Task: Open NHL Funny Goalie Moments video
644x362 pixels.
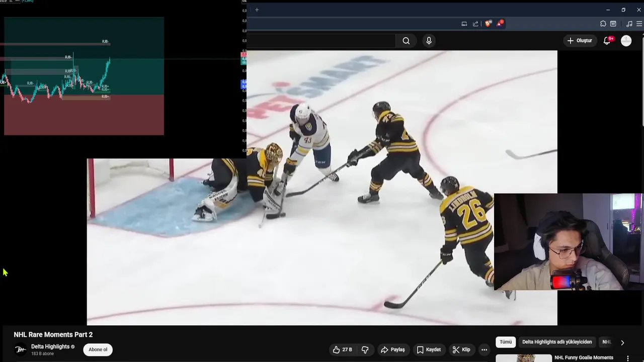Action: [x=584, y=357]
